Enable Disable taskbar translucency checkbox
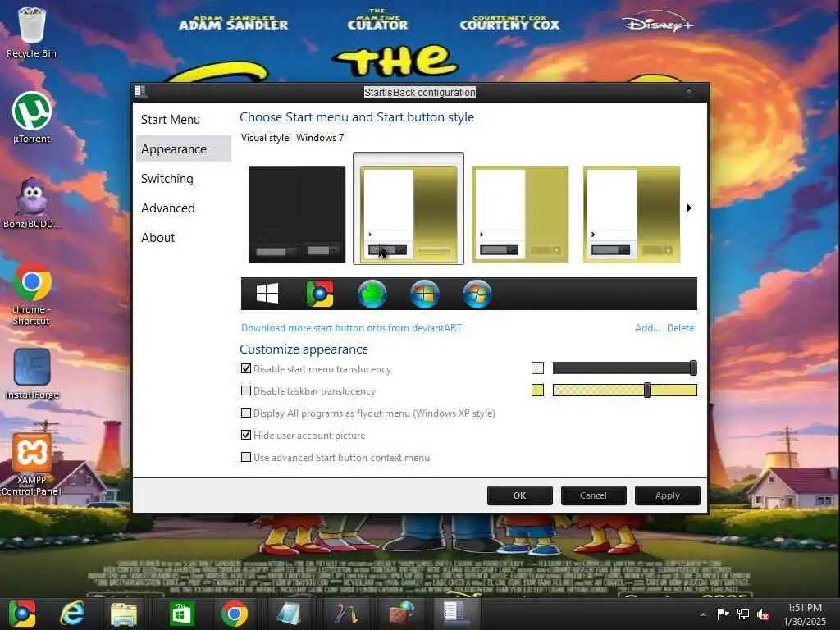The height and width of the screenshot is (630, 840). (246, 390)
